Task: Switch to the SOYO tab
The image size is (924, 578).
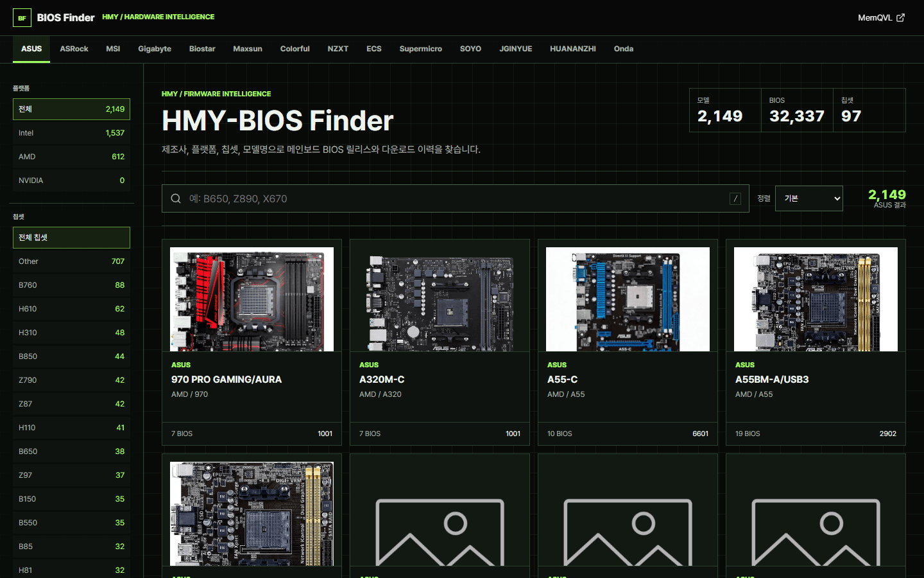Action: (x=470, y=49)
